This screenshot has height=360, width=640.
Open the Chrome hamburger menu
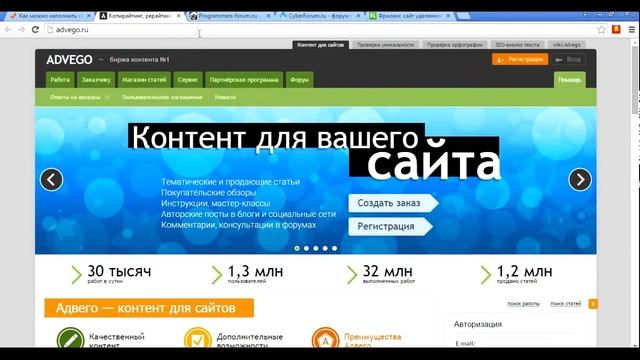(x=631, y=30)
